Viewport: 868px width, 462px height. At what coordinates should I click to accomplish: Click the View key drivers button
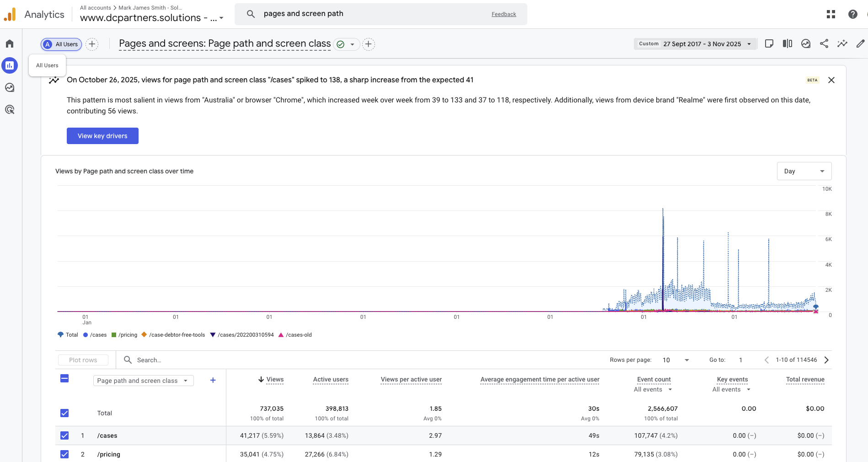coord(102,136)
